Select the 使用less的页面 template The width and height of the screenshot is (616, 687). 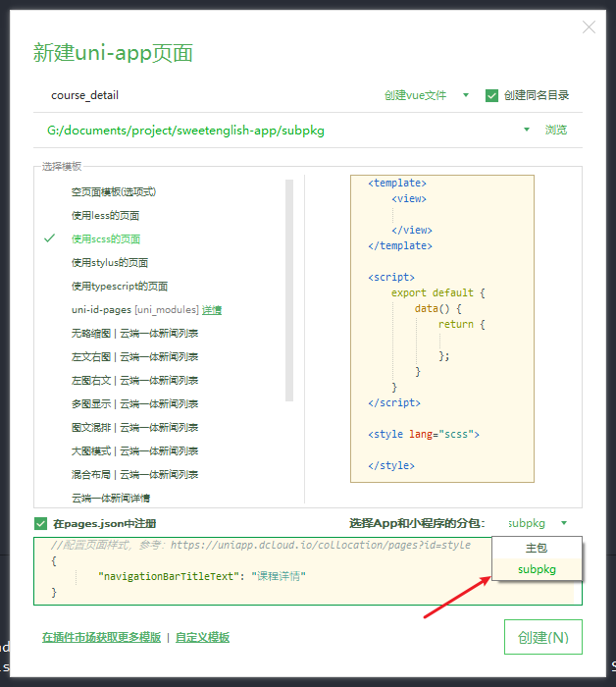(x=105, y=216)
